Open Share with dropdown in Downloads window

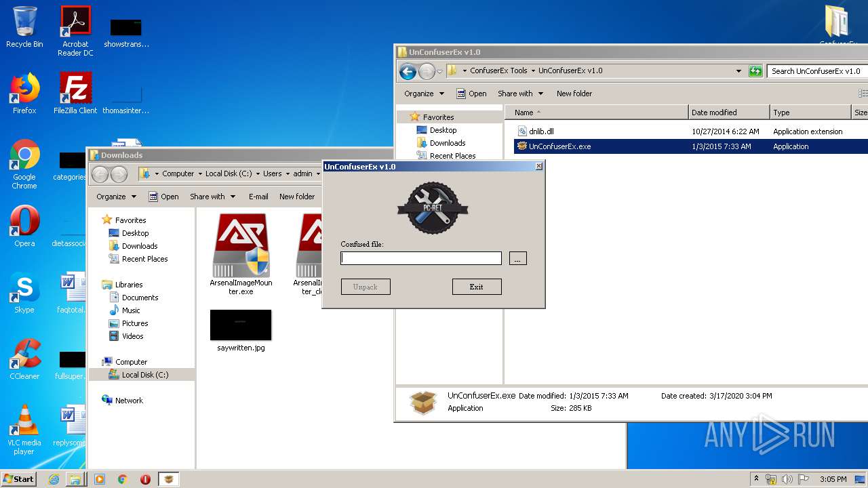click(x=213, y=197)
